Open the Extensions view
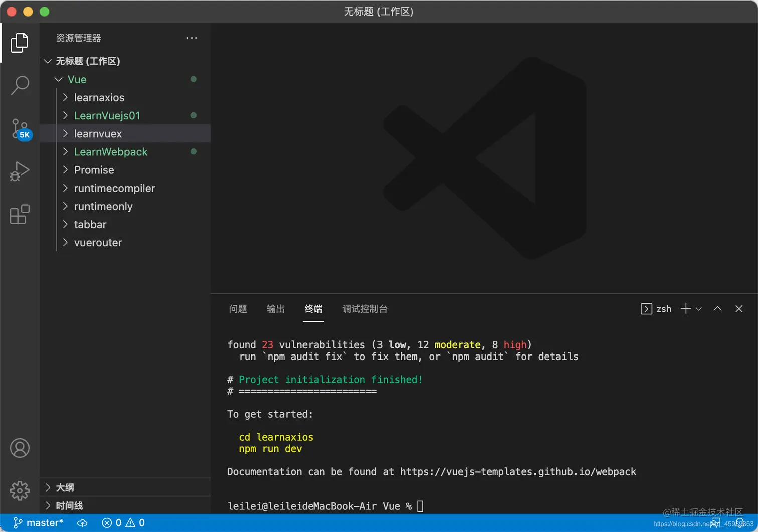The width and height of the screenshot is (758, 532). [x=20, y=214]
